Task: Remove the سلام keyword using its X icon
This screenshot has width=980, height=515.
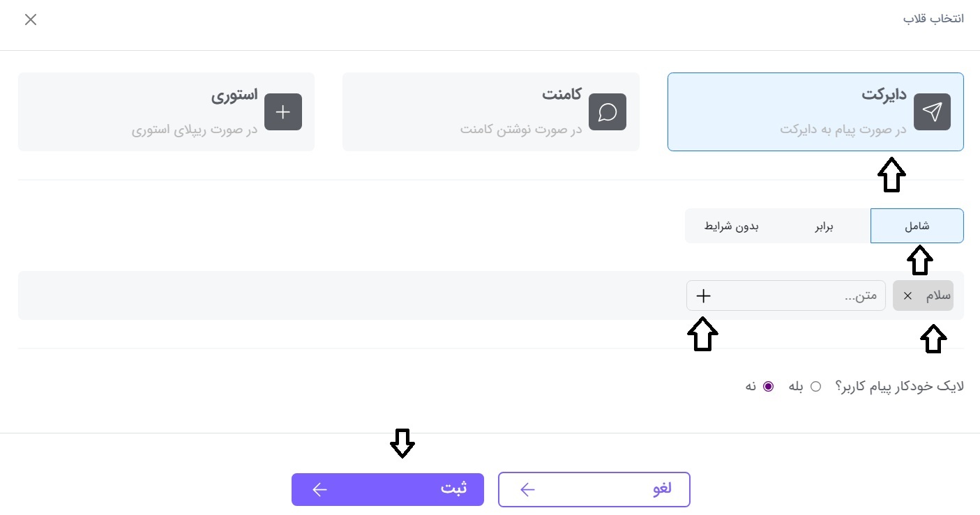Action: (907, 295)
